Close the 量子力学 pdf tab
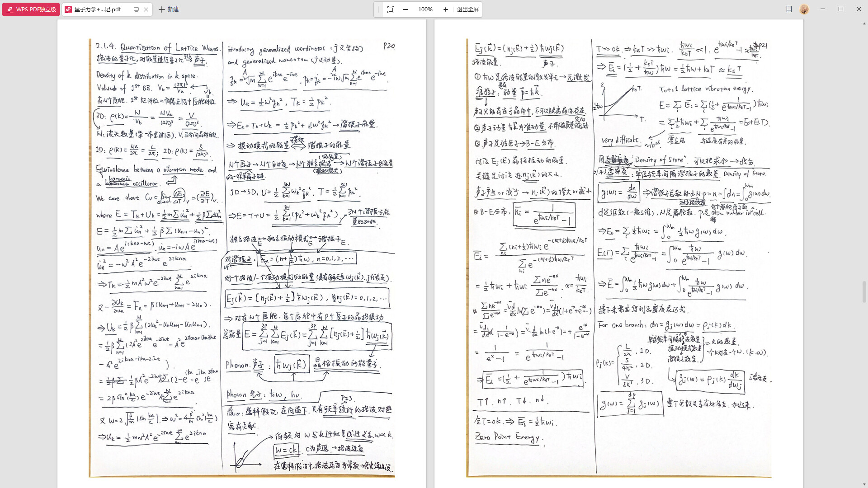868x488 pixels. [x=146, y=9]
